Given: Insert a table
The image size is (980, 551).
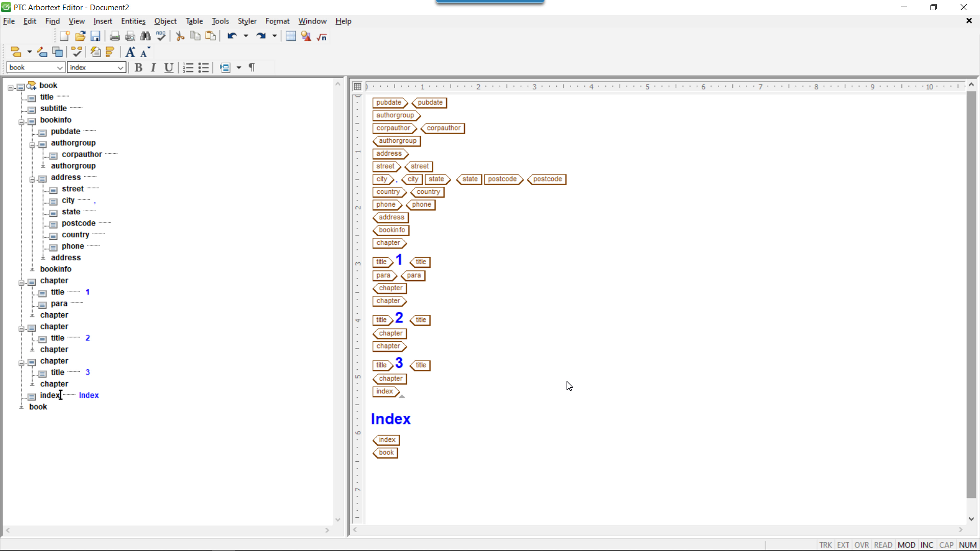Looking at the screenshot, I should (291, 36).
